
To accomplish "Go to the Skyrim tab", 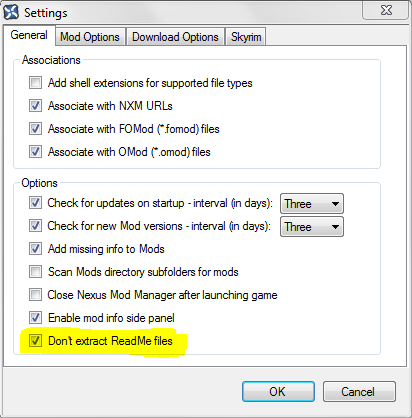I will 246,37.
